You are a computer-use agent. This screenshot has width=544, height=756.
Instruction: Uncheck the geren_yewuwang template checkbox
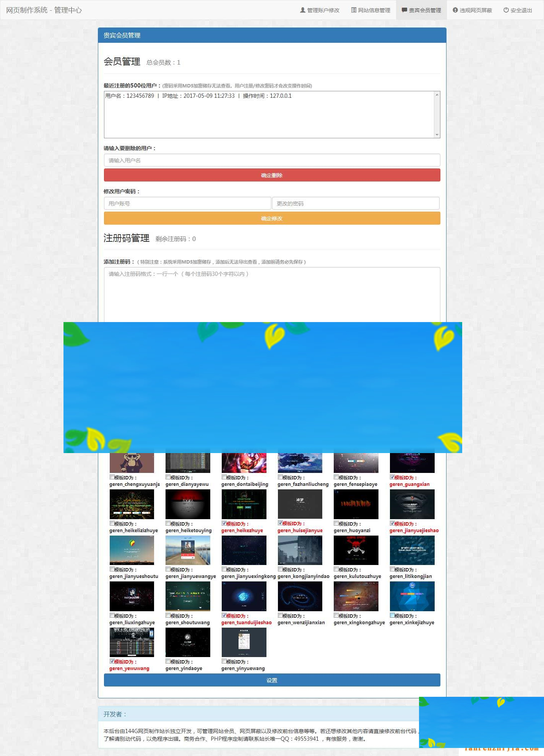(112, 661)
